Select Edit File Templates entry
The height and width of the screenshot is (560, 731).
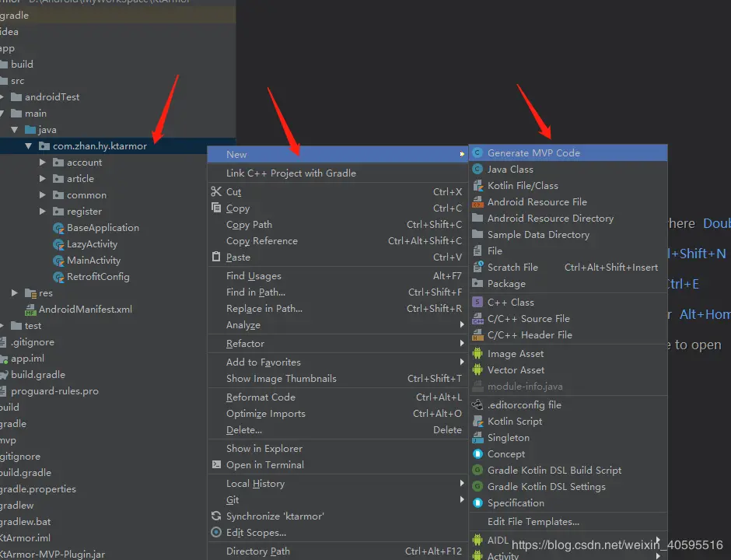568,521
